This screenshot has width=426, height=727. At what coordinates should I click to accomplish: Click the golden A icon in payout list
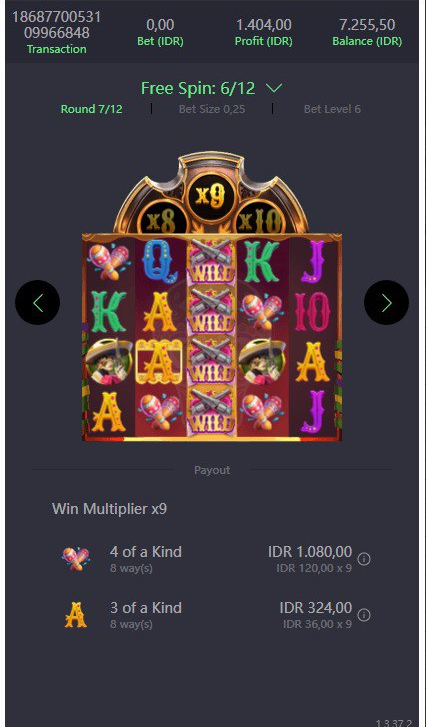coord(76,615)
